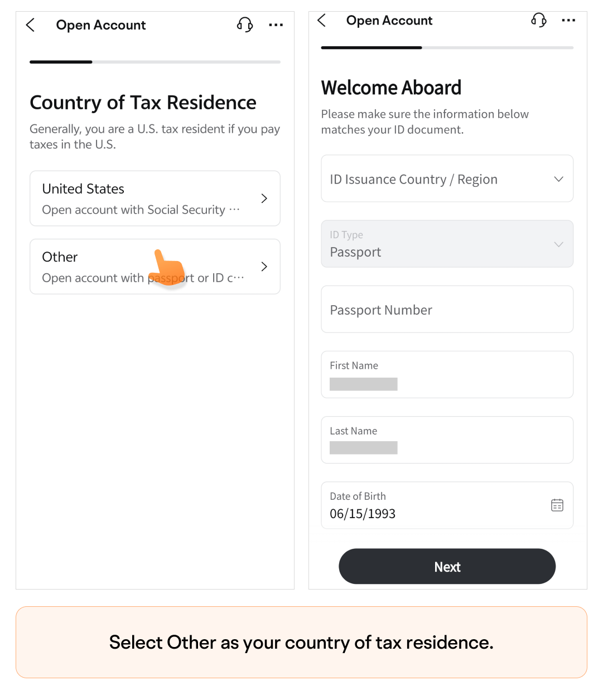Click the First Name field
The image size is (603, 700).
click(447, 375)
